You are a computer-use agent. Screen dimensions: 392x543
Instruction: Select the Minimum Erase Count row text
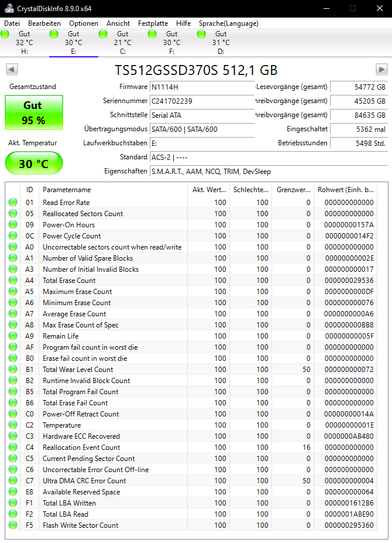pos(77,303)
